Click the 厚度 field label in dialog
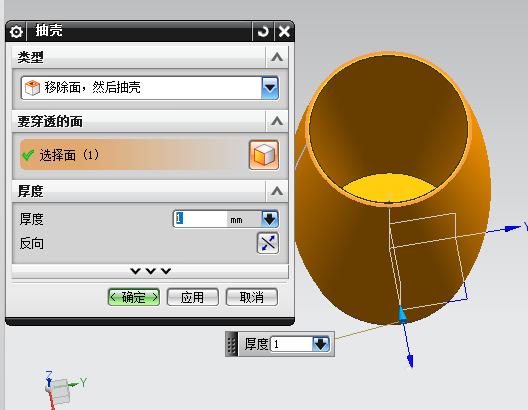Screen dimensions: 528x410 pos(32,219)
